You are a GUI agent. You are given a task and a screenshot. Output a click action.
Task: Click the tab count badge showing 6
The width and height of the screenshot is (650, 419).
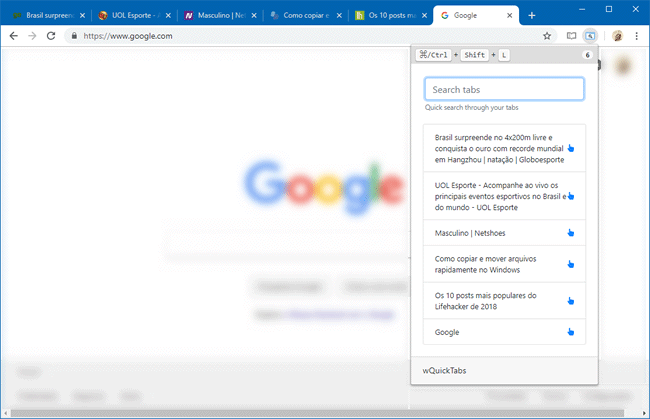tap(587, 55)
